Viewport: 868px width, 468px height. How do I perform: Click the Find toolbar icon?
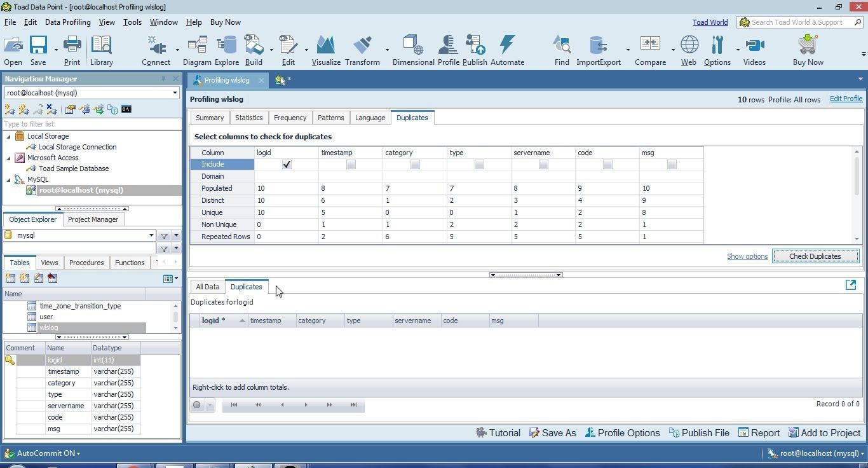coord(562,50)
